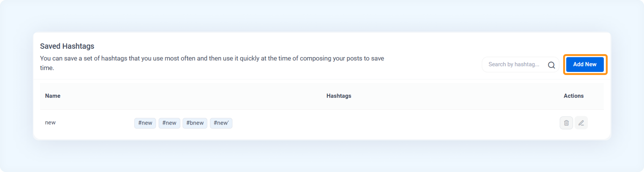This screenshot has height=172, width=644.
Task: Click the description sentence about saving hashtags
Action: [x=212, y=63]
